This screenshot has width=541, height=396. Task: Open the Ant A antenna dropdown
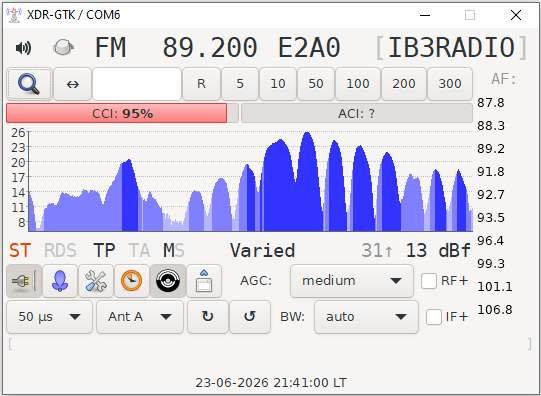(140, 317)
